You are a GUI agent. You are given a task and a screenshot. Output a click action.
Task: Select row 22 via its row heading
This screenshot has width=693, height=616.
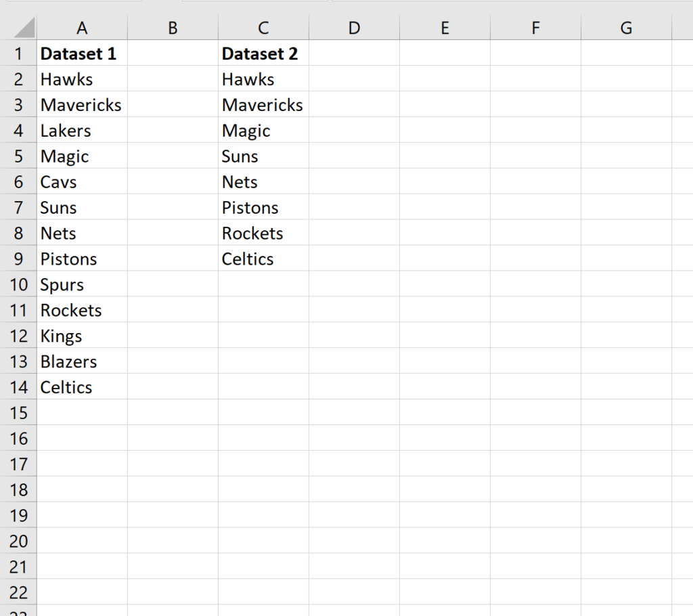click(x=18, y=592)
